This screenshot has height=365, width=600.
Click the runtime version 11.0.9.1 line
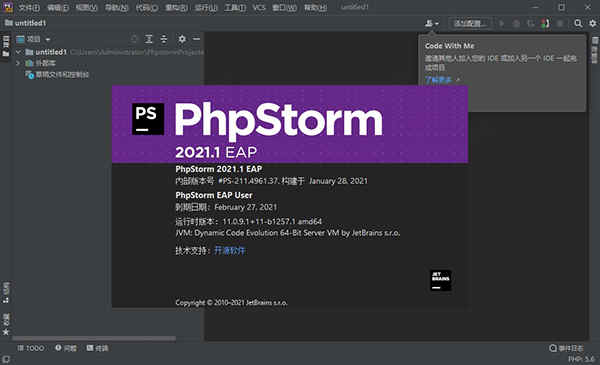249,222
